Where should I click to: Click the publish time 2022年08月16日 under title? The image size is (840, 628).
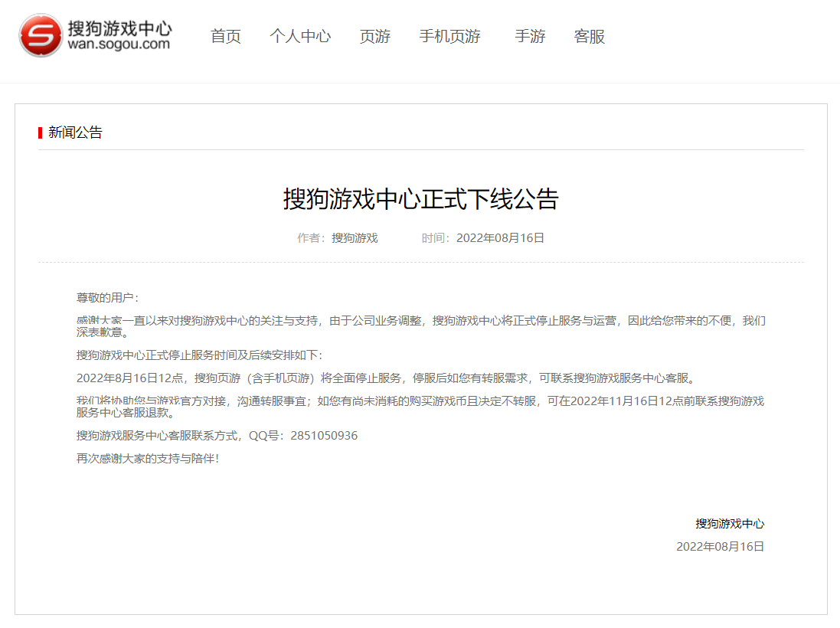click(500, 238)
